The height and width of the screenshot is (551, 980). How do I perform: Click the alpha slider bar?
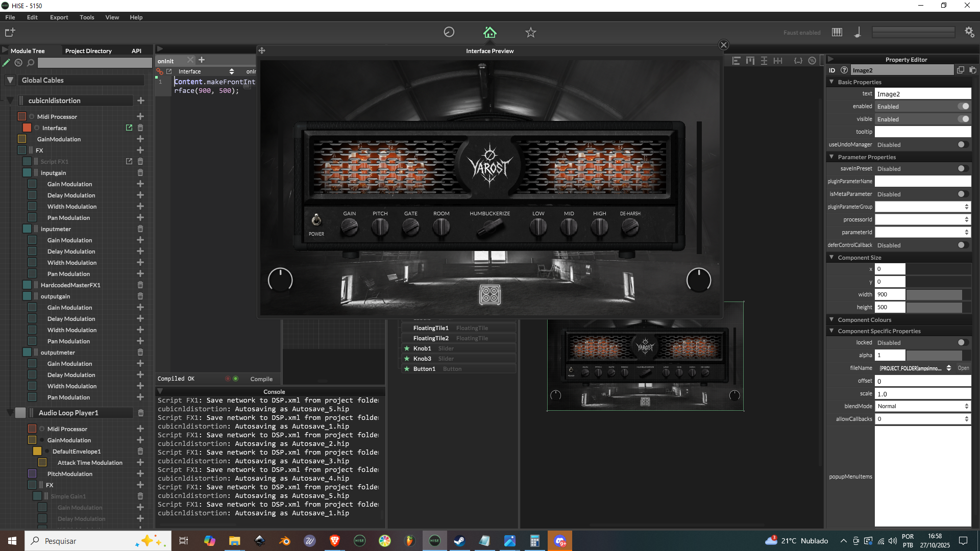[x=934, y=355]
